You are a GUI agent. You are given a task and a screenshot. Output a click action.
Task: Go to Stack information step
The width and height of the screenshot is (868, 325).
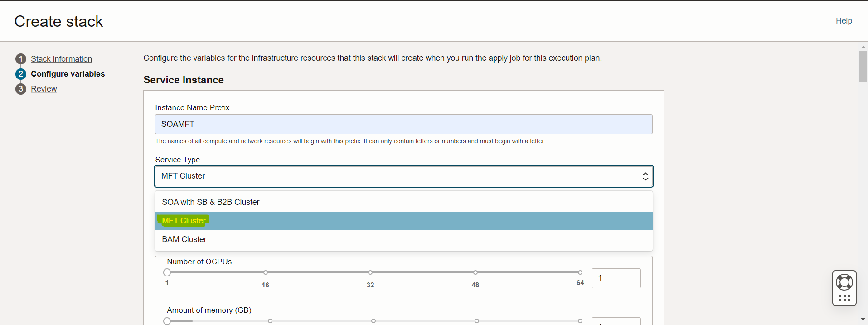click(x=61, y=59)
